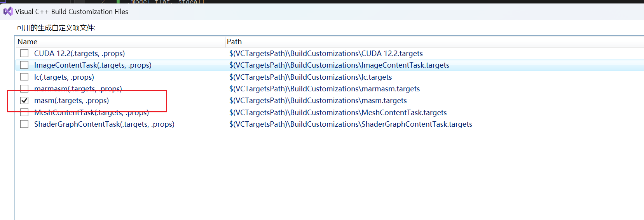Uncheck the masm checkbox
Viewport: 644px width, 220px height.
[24, 100]
